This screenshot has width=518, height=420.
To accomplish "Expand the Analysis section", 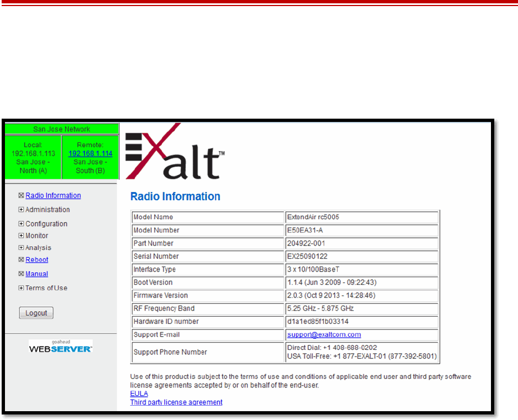I will pyautogui.click(x=21, y=247).
